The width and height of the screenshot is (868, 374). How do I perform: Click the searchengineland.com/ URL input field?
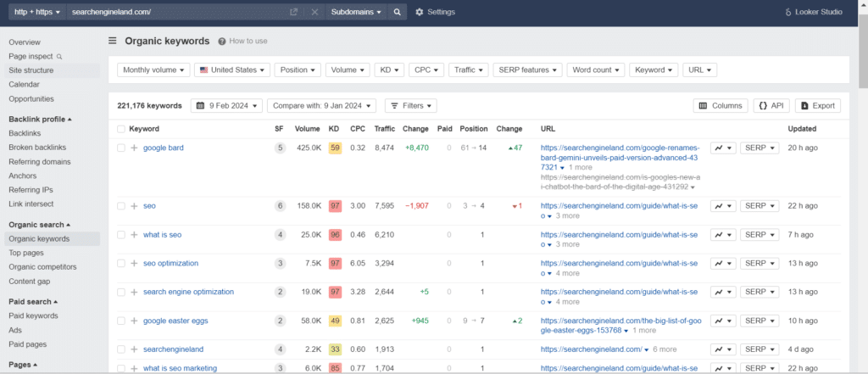point(177,12)
